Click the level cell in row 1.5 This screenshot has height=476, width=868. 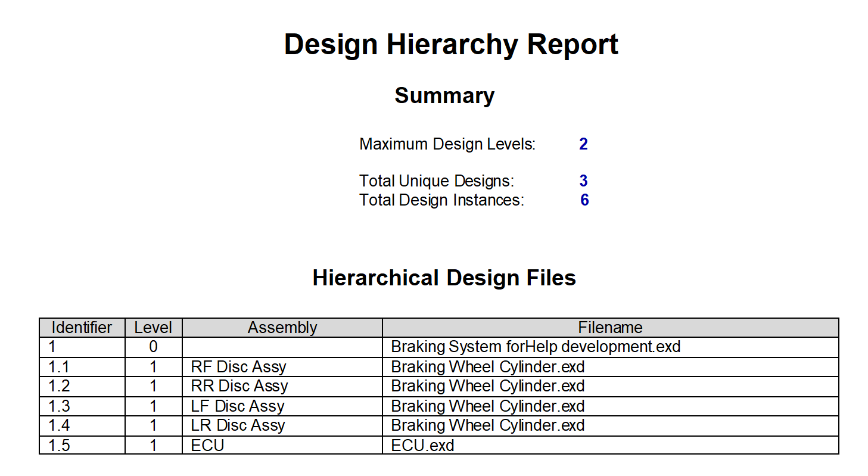154,445
